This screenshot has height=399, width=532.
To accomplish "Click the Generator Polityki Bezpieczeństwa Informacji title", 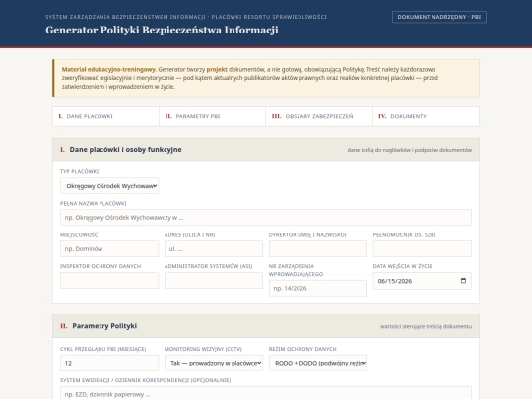I will (x=162, y=30).
